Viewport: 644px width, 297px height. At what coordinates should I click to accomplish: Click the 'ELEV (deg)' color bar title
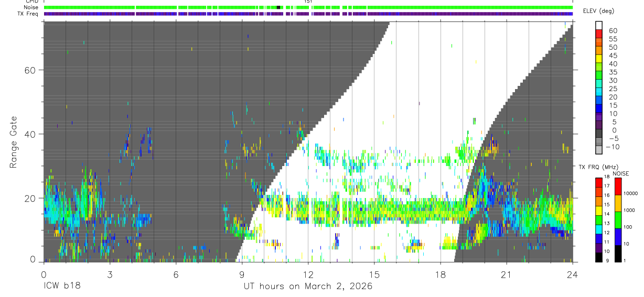(x=599, y=11)
